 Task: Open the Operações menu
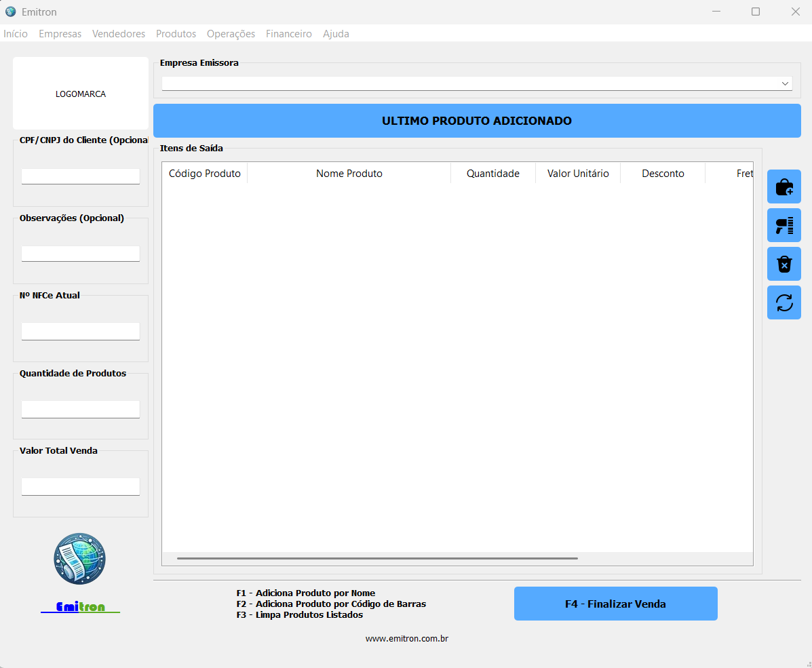[231, 34]
